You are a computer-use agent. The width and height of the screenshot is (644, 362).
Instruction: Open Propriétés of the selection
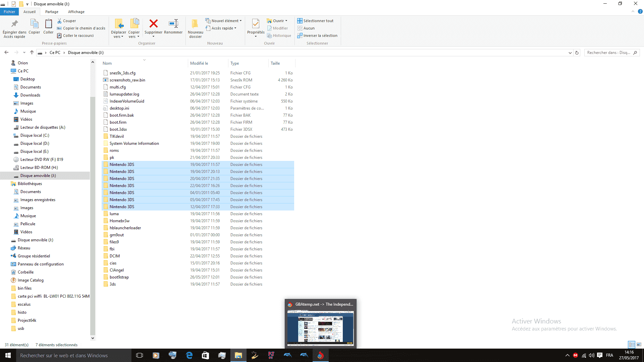pos(256,28)
